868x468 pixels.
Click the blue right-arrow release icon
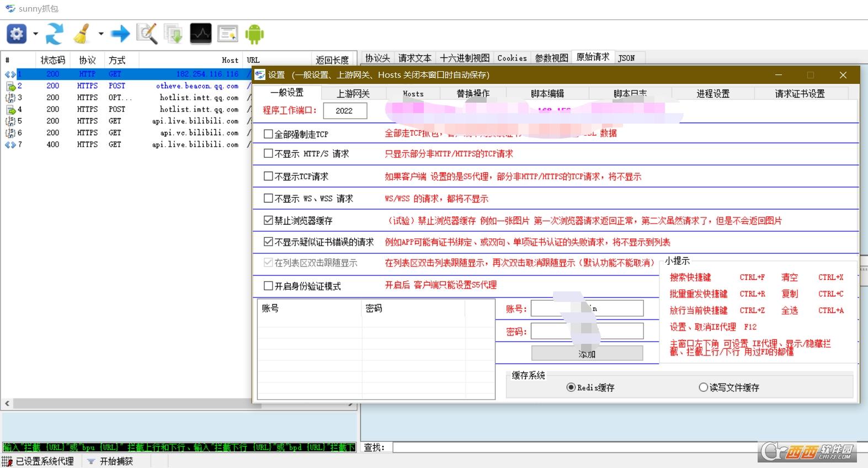(x=120, y=34)
